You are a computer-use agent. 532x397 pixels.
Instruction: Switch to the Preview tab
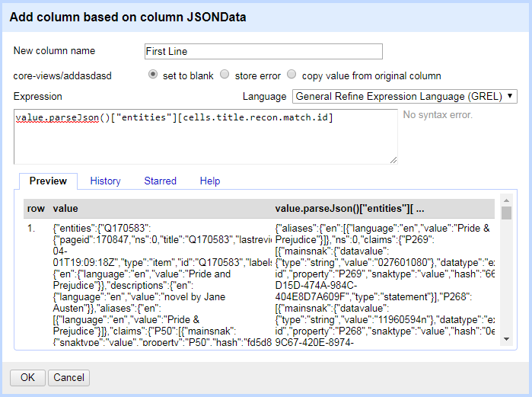(x=48, y=181)
